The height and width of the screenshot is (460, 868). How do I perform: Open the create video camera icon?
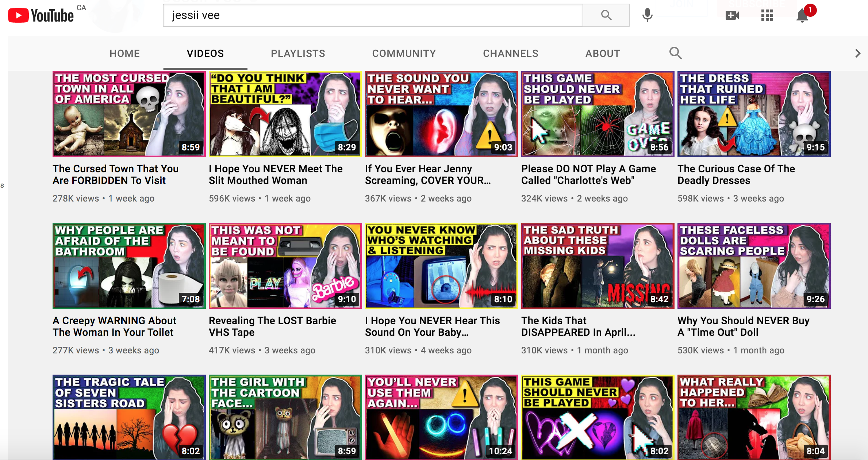point(732,15)
